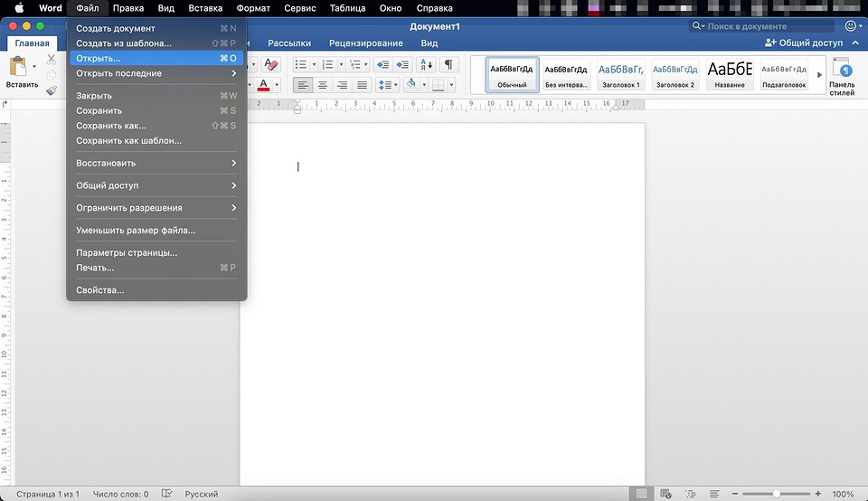
Task: Click the Sort А-Я icon
Action: click(x=425, y=65)
